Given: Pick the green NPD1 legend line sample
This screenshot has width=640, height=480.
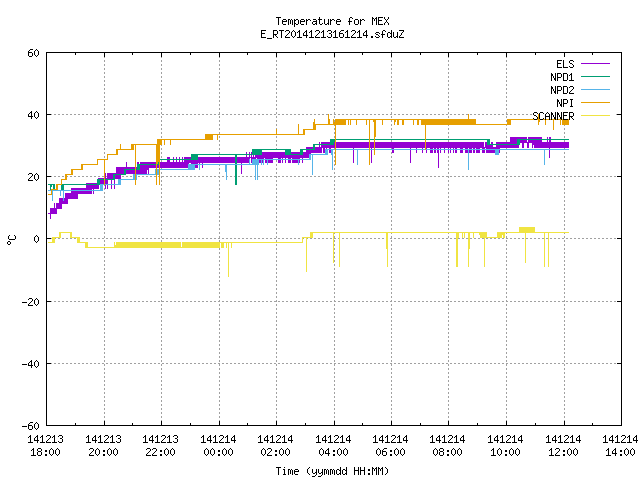Looking at the screenshot, I should click(595, 77).
